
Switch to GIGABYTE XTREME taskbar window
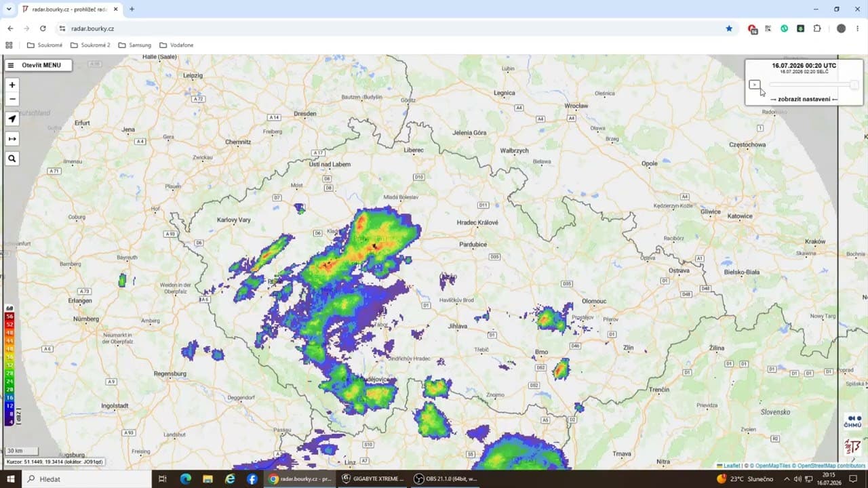(373, 479)
